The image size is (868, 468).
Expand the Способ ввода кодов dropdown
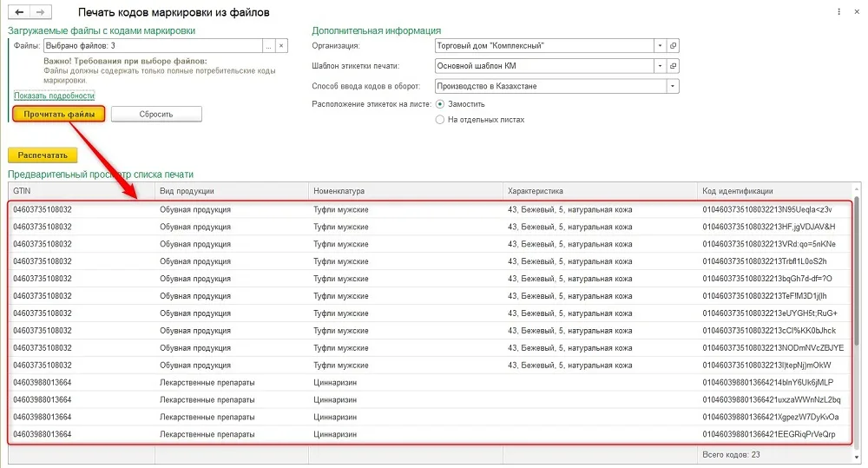coord(673,87)
